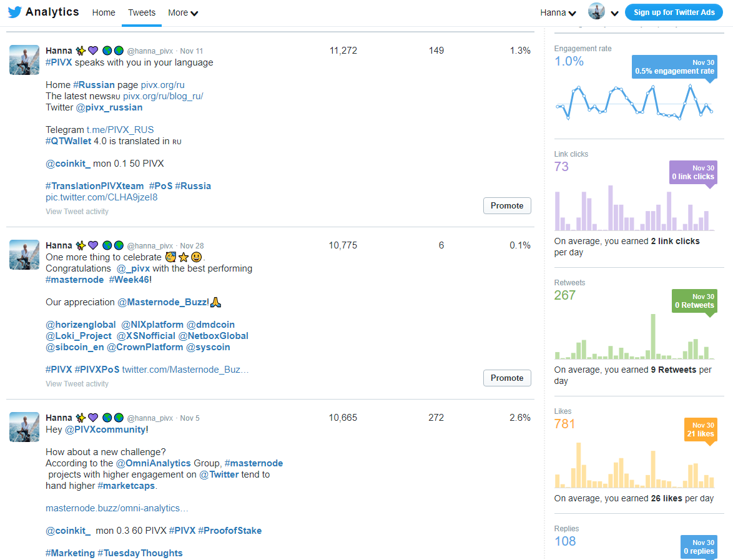Screen dimensions: 733x560
Task: Click the 2.6% engagement rate value
Action: click(x=520, y=418)
